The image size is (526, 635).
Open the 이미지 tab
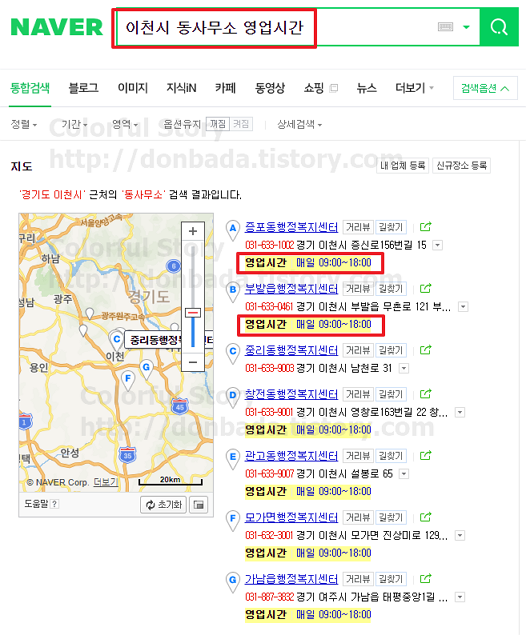[x=132, y=88]
